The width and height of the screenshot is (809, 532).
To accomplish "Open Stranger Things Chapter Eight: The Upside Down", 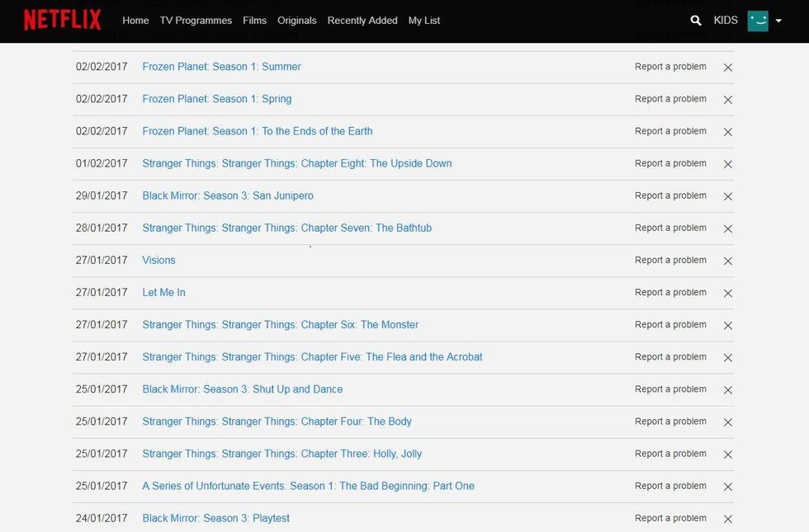I will [297, 163].
